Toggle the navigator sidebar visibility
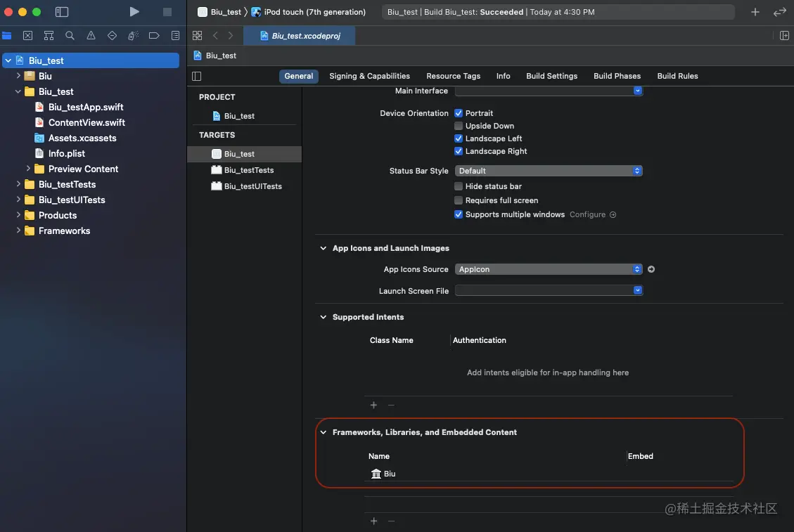The image size is (794, 532). [62, 12]
